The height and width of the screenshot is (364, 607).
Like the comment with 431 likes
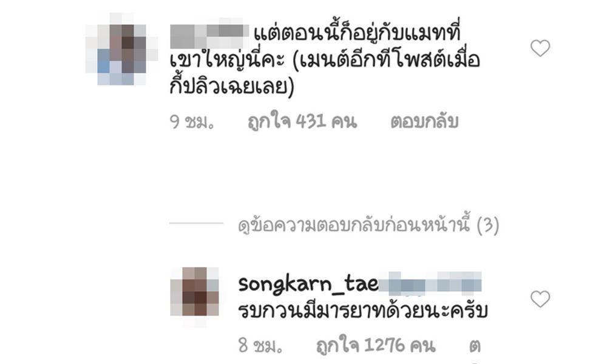pyautogui.click(x=540, y=48)
